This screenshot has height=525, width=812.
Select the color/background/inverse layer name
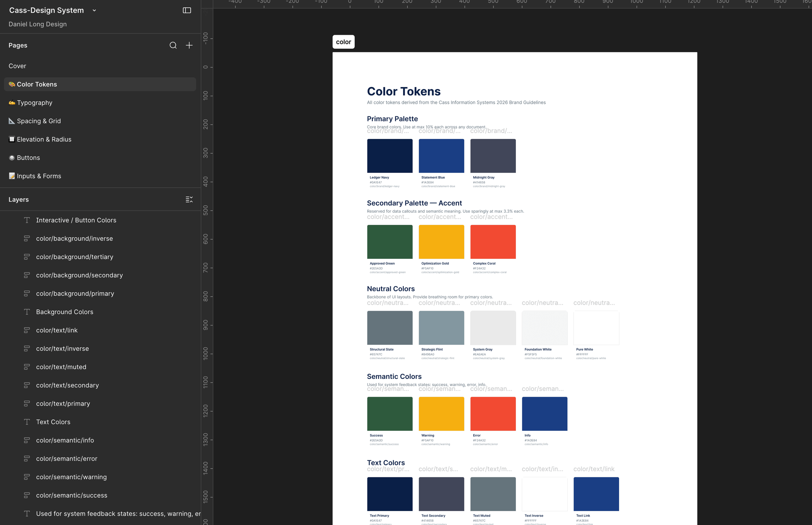tap(74, 239)
